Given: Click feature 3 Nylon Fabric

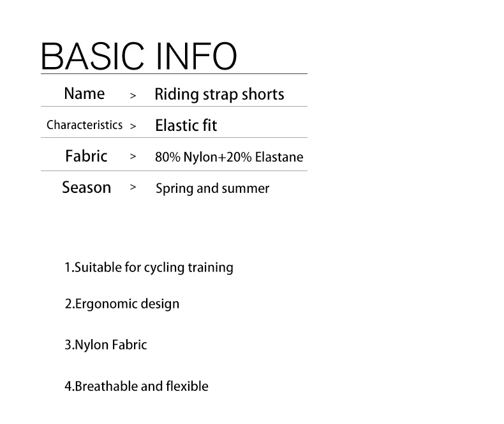Looking at the screenshot, I should coord(106,345).
